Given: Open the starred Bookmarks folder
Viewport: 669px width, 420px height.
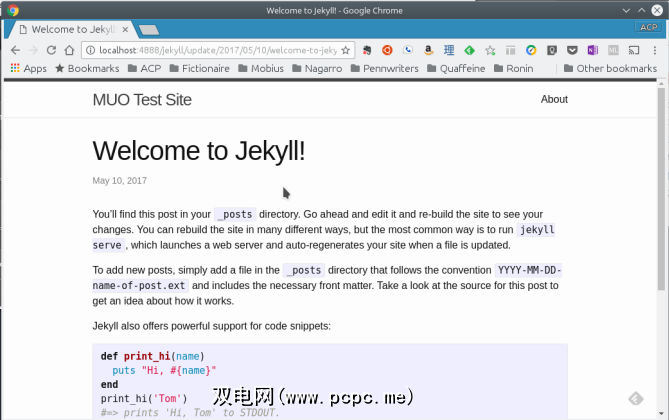Looking at the screenshot, I should 87,68.
